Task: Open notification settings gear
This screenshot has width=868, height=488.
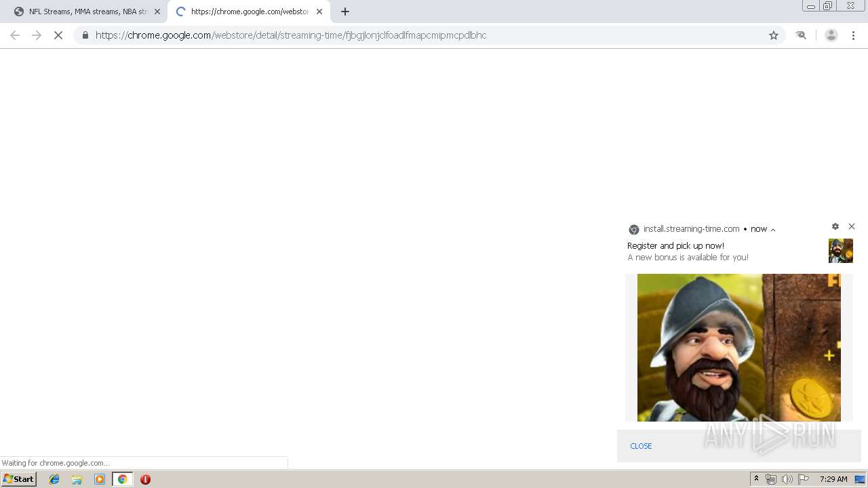Action: click(835, 226)
